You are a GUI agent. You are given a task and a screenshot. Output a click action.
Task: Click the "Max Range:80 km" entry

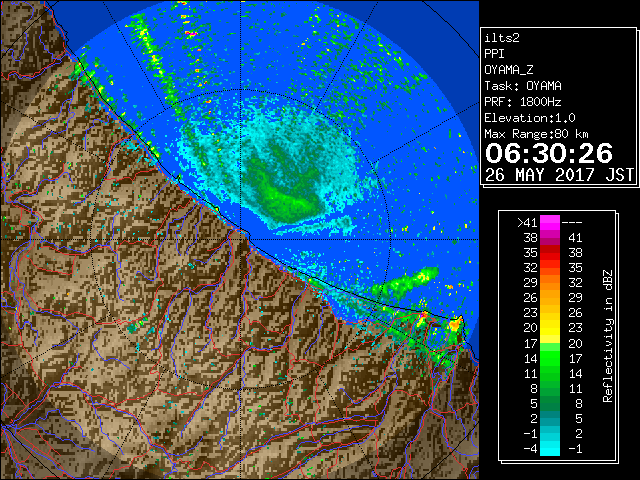click(x=537, y=134)
